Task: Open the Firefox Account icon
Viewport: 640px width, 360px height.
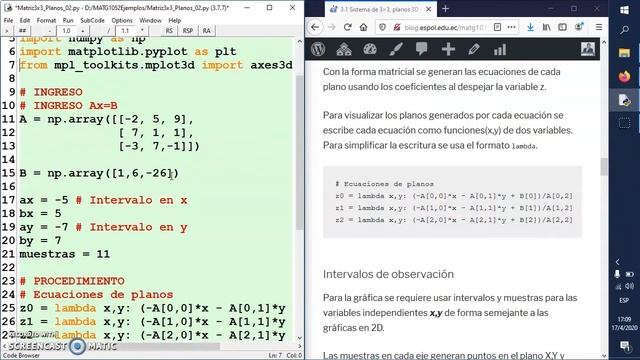Action: coord(579,27)
